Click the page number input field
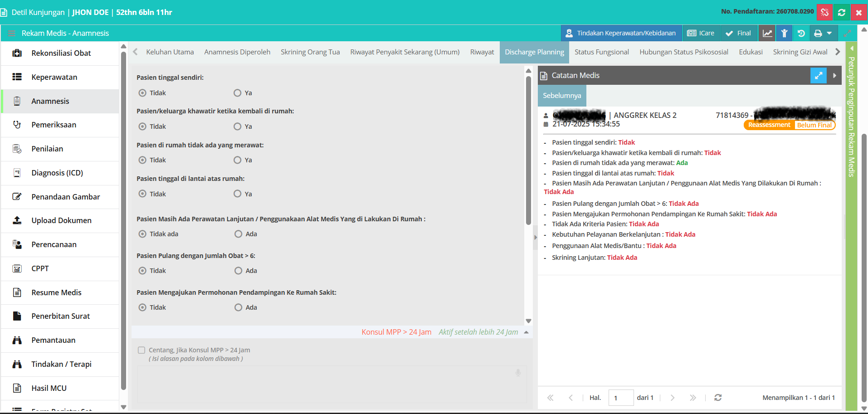This screenshot has height=414, width=868. (x=620, y=398)
